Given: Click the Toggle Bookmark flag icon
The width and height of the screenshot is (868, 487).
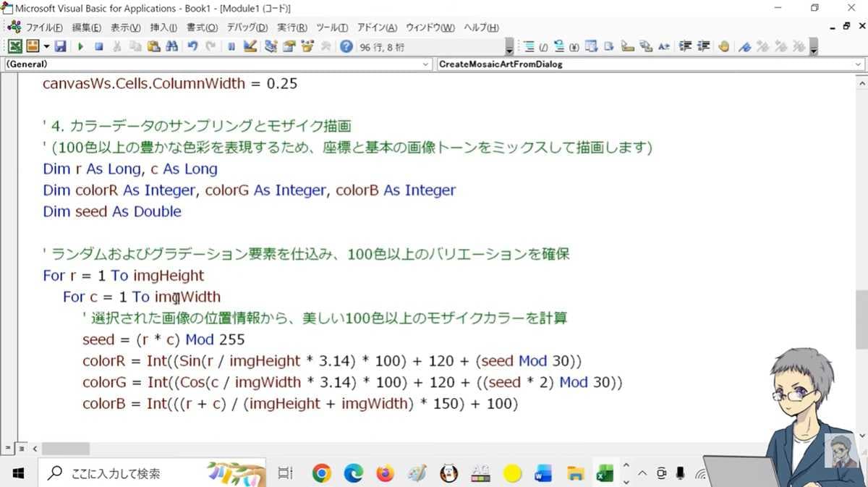Looking at the screenshot, I should click(745, 46).
